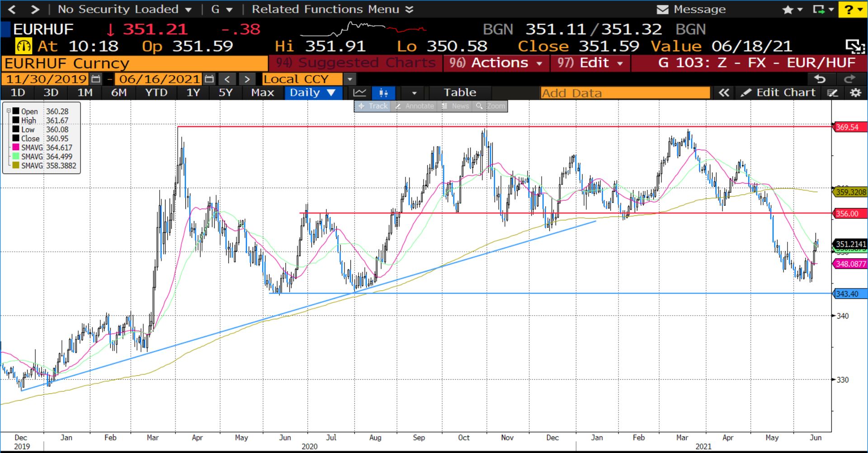Open calendar picker for end date 06/16/2021
Viewport: 868px width, 453px height.
[208, 79]
